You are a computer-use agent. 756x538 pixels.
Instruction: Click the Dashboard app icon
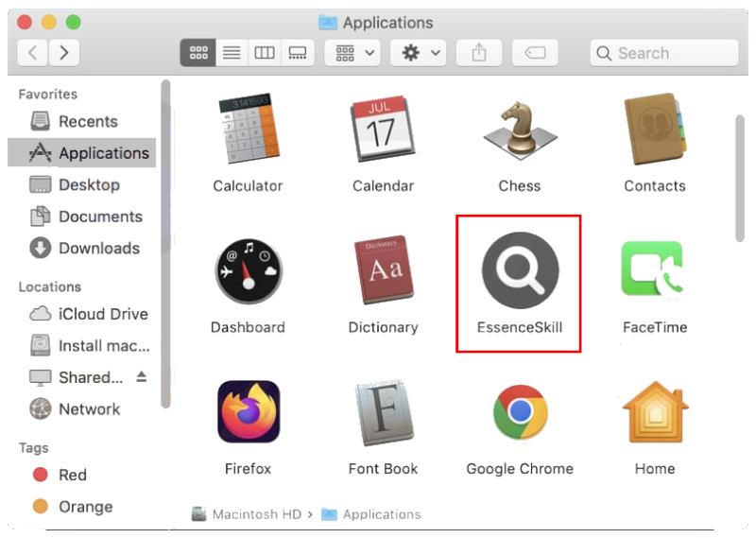[x=249, y=270]
